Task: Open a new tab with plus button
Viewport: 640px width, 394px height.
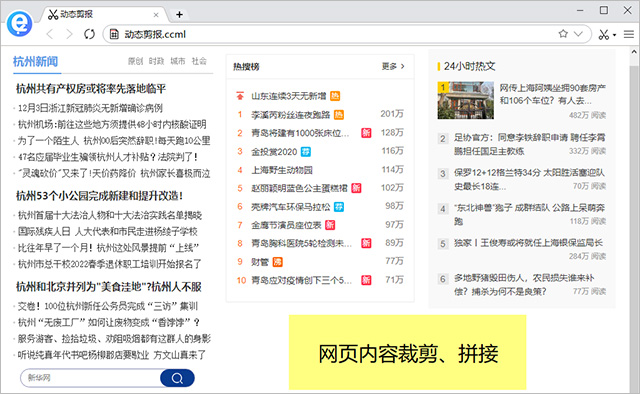Action: pyautogui.click(x=179, y=15)
